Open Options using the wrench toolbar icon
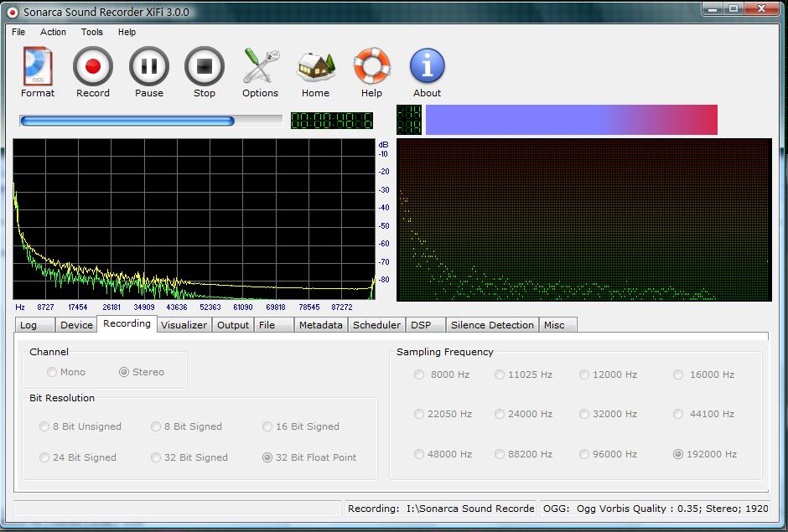 (260, 65)
